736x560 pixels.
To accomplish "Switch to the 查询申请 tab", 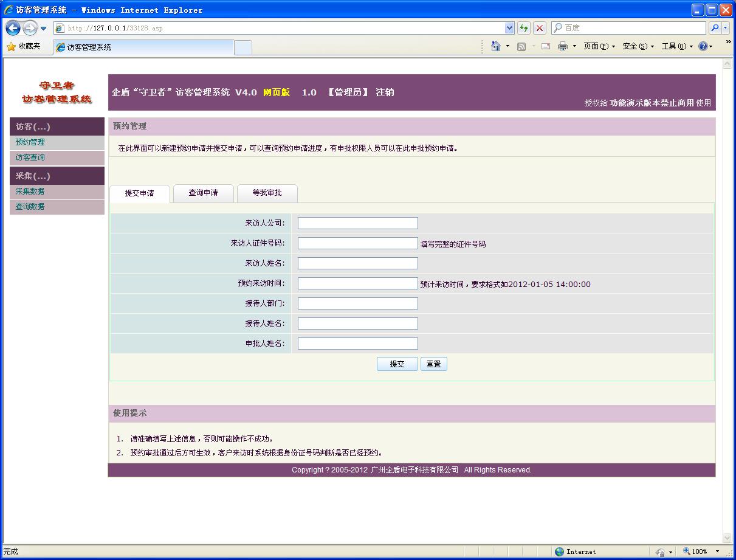I will pyautogui.click(x=203, y=193).
